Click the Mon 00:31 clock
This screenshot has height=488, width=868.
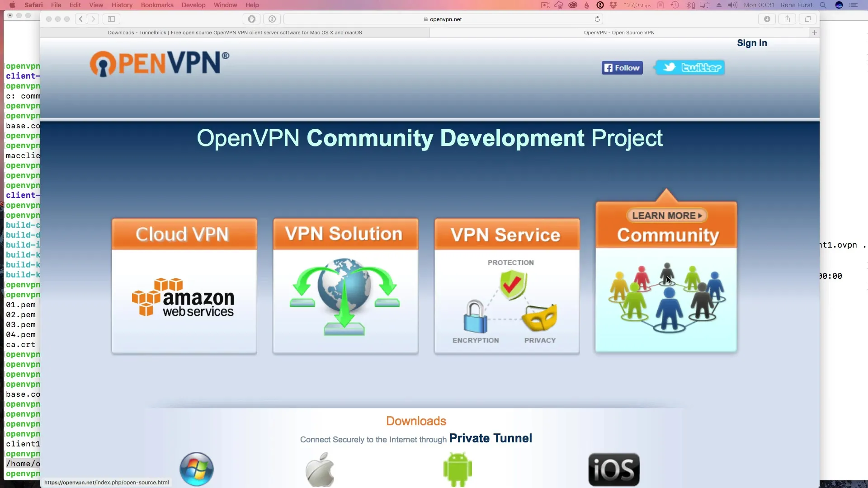(759, 5)
